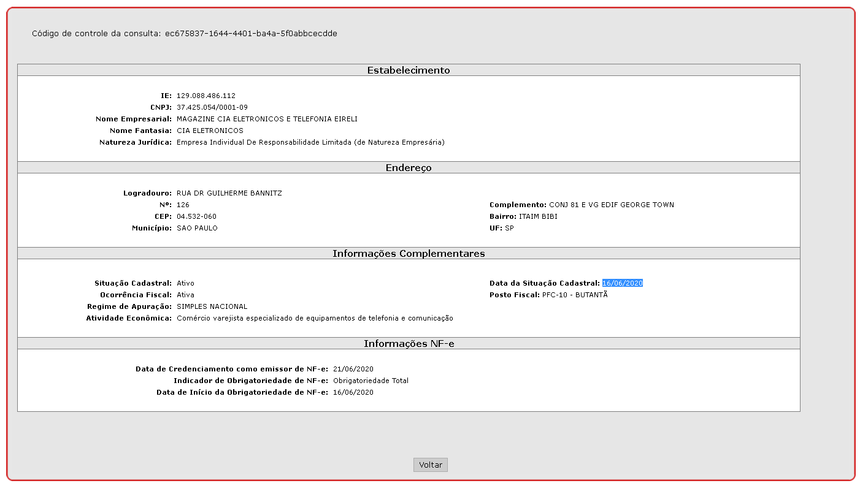Click the credenciamento date 21/06/2020
The image size is (868, 486).
click(x=353, y=369)
